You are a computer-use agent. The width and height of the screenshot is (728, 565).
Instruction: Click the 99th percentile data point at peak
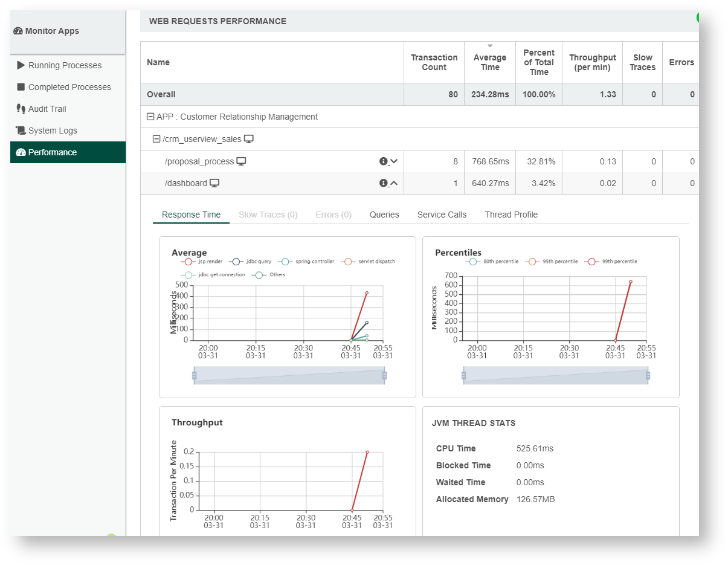[x=630, y=282]
